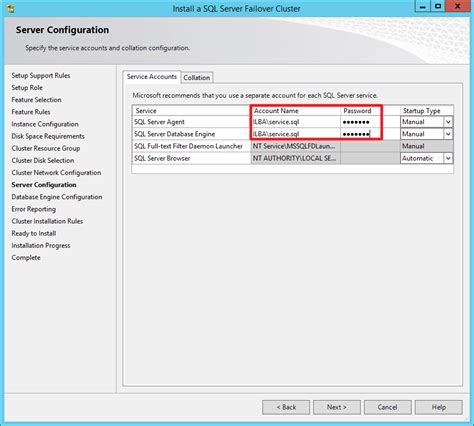Close the Install SQL Server Failover Cluster window
The width and height of the screenshot is (474, 426).
point(458,6)
